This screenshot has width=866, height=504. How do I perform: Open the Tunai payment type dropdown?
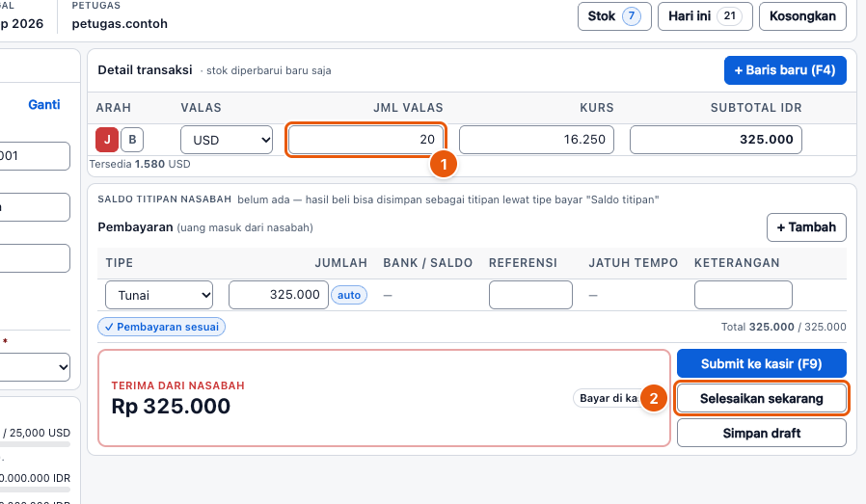click(159, 295)
